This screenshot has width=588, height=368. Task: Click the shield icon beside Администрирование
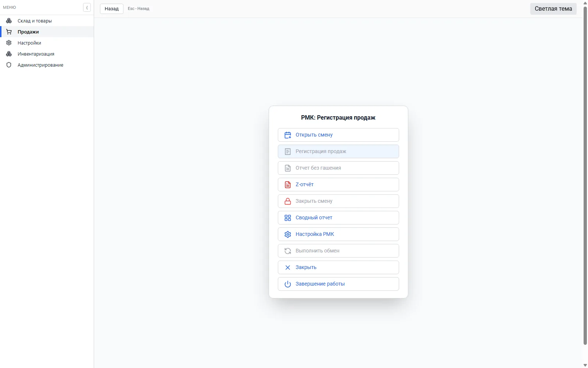(9, 65)
